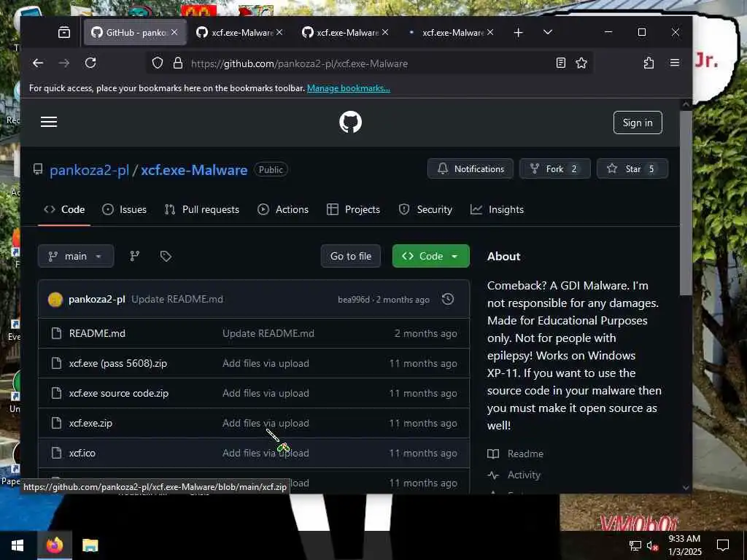Click the page vertical scrollbar thumb

tap(686, 203)
